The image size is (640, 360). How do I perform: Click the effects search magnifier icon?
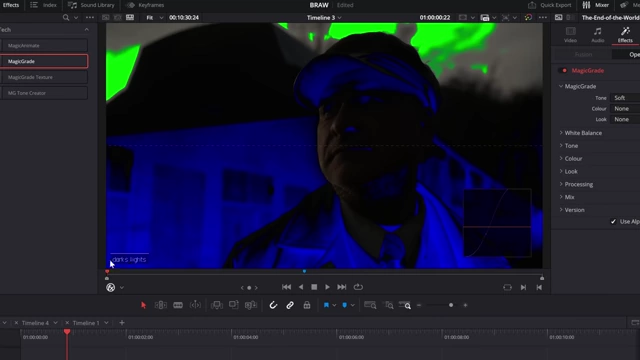tap(66, 18)
